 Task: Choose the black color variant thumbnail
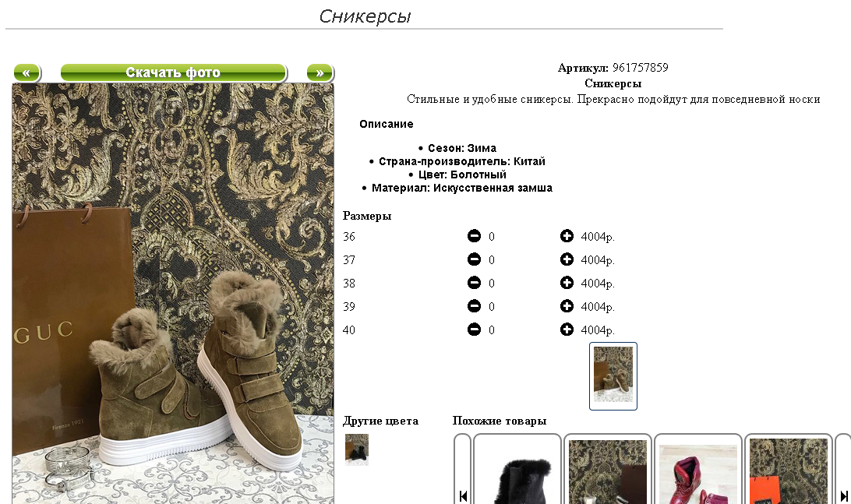pyautogui.click(x=357, y=449)
